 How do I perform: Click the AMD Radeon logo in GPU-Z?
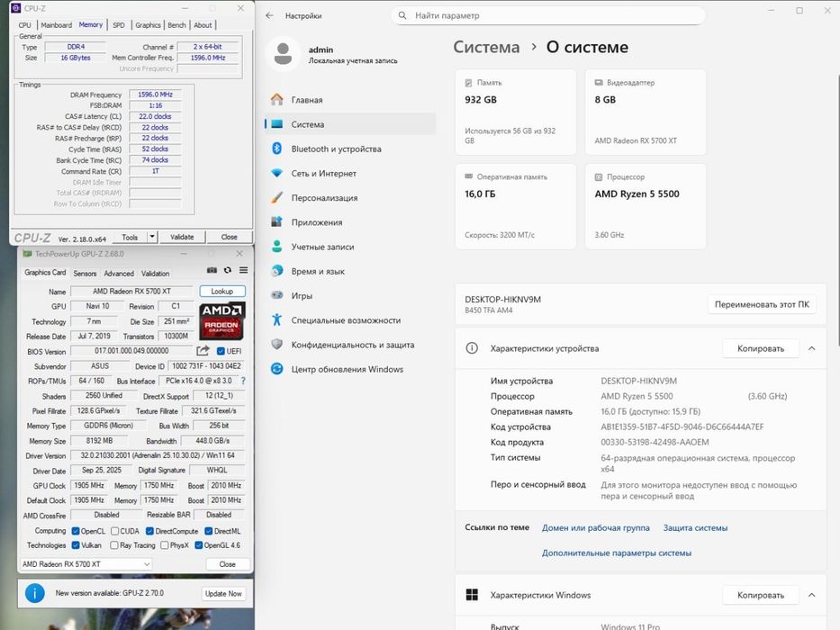[221, 321]
